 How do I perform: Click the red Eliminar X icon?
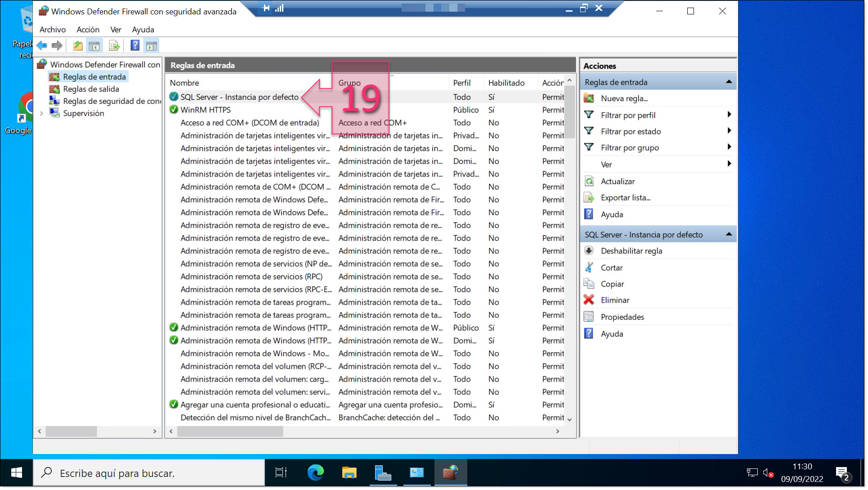click(x=589, y=300)
